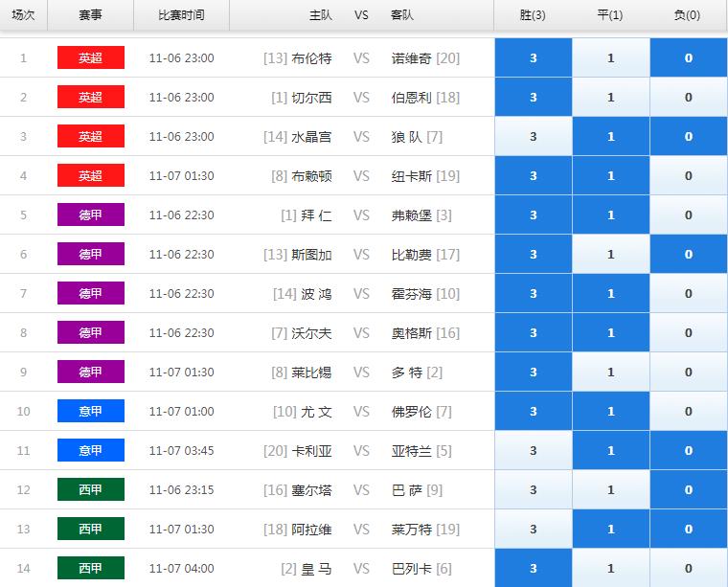Screen dimensions: 728x587
Task: Toggle loss (0) for 尤文 vs 佛罗伦
Action: 689,411
